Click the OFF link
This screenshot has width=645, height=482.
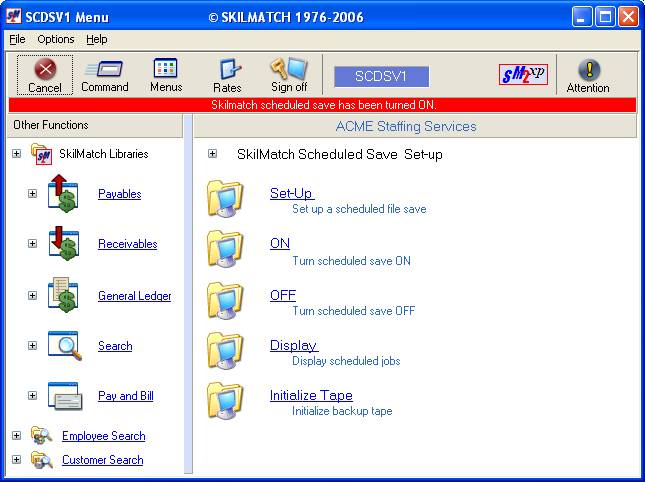point(283,295)
